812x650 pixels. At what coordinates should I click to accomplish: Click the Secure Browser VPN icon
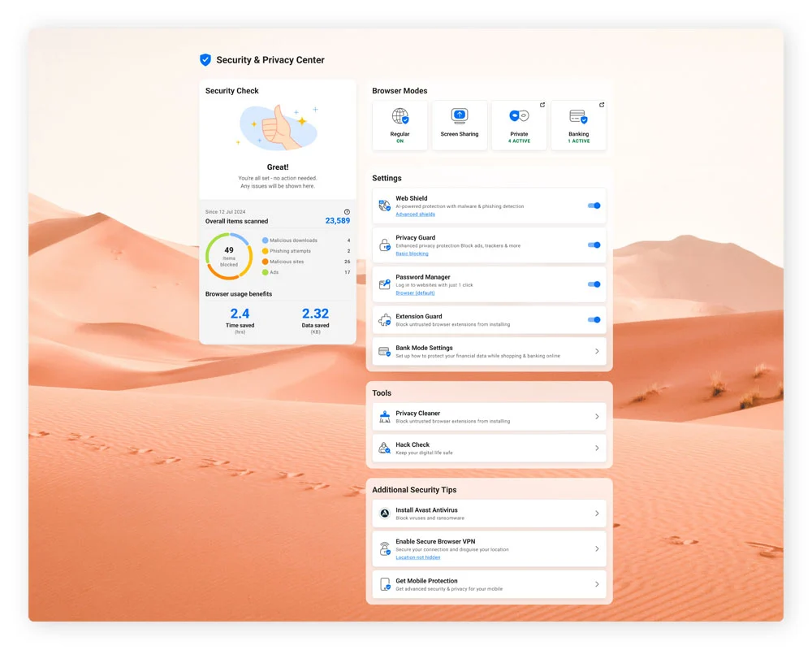[x=384, y=548]
